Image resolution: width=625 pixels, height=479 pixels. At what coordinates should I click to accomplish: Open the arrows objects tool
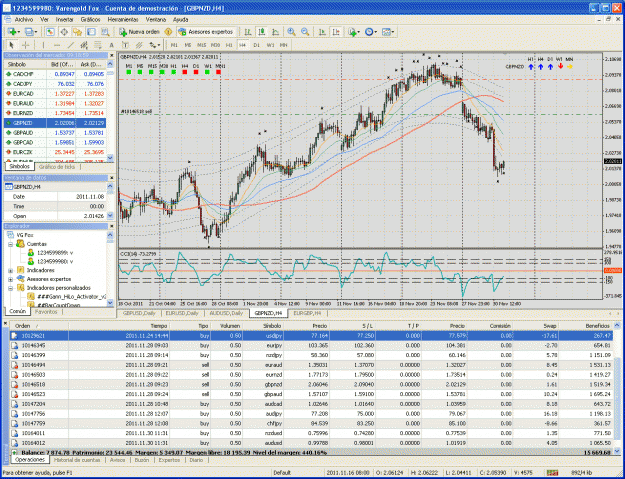click(153, 45)
